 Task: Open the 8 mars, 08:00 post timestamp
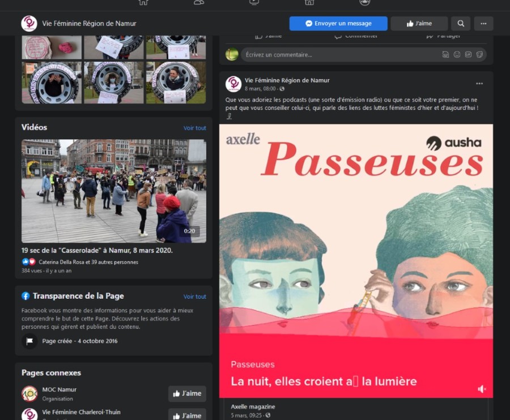pos(260,89)
